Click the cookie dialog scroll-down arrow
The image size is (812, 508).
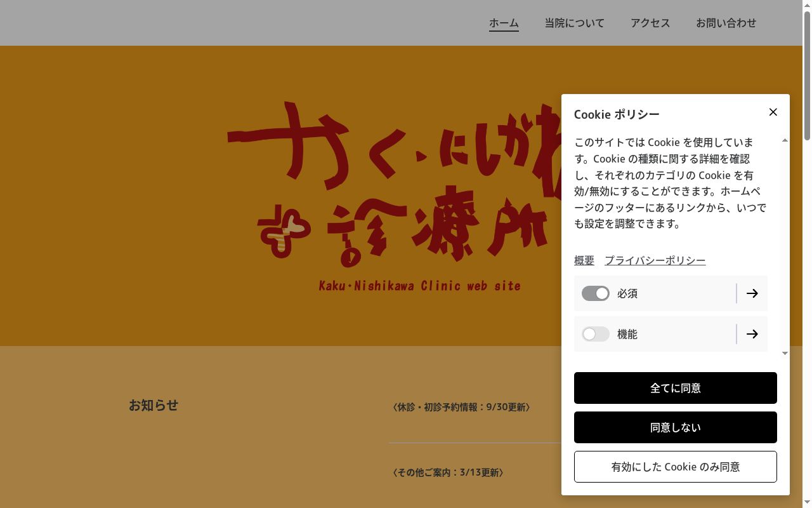coord(785,353)
